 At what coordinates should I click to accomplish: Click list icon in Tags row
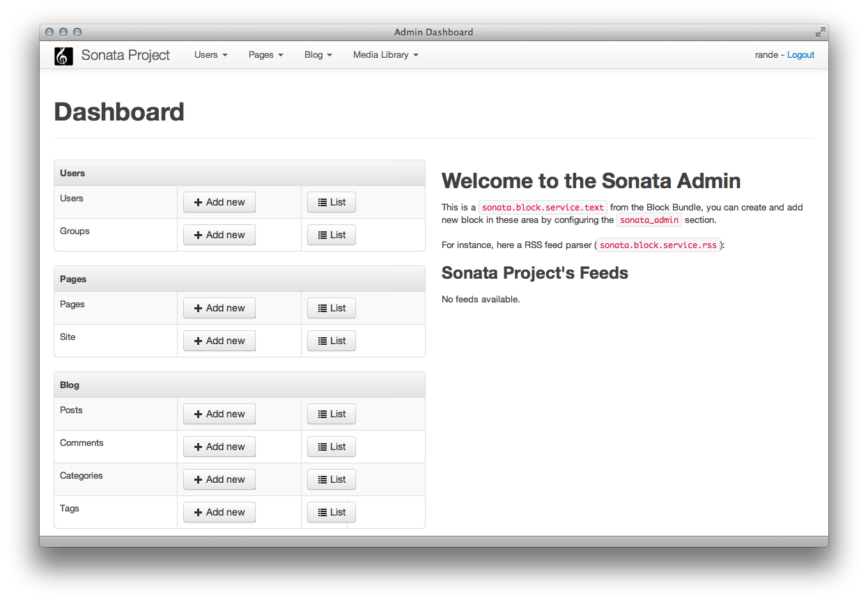pos(323,513)
